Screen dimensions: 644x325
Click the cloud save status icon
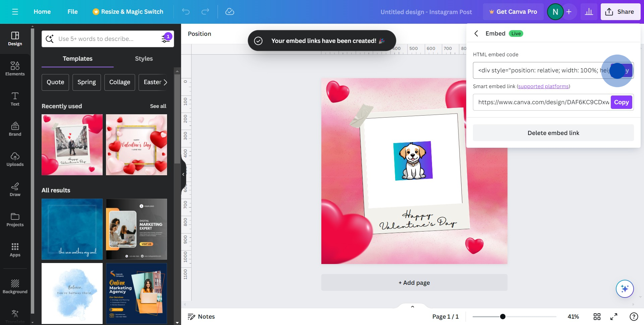[x=230, y=12]
